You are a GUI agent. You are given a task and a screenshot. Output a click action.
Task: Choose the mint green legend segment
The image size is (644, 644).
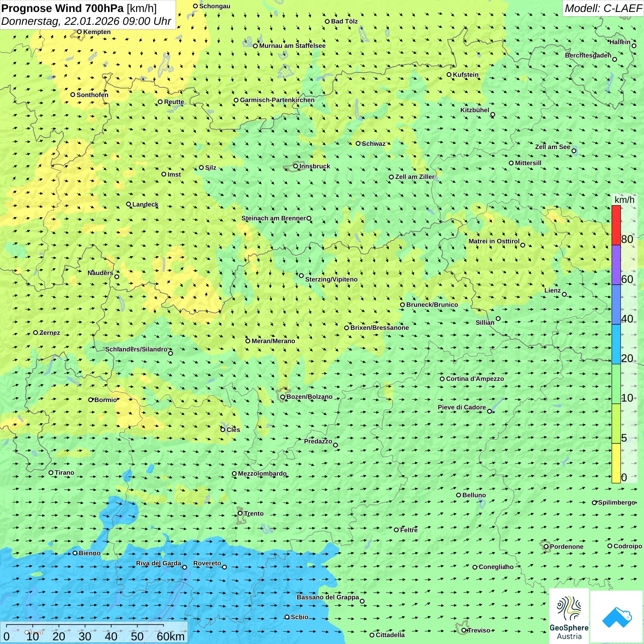[x=616, y=384]
